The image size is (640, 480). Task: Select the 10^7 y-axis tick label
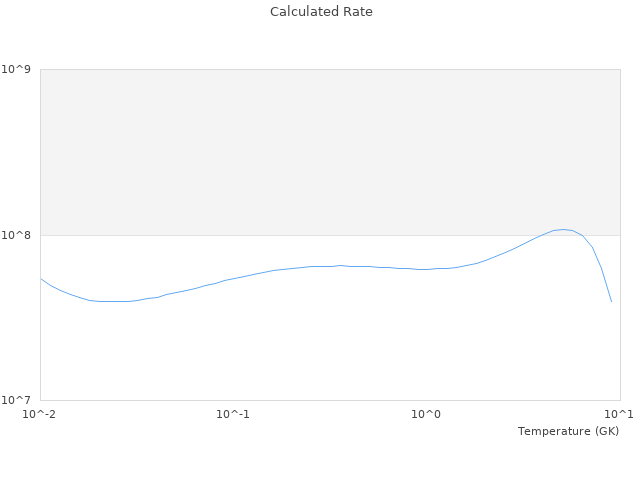click(x=17, y=400)
